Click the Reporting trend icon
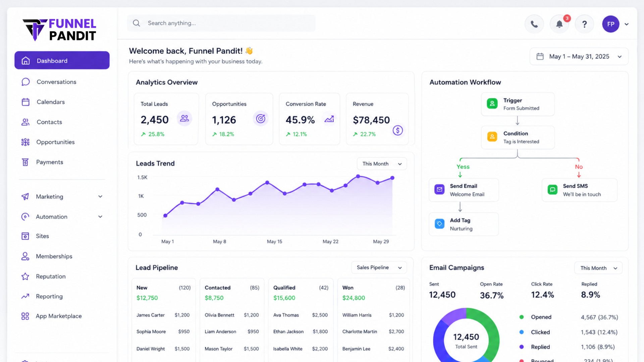Screen dimensions: 644x362 25,296
